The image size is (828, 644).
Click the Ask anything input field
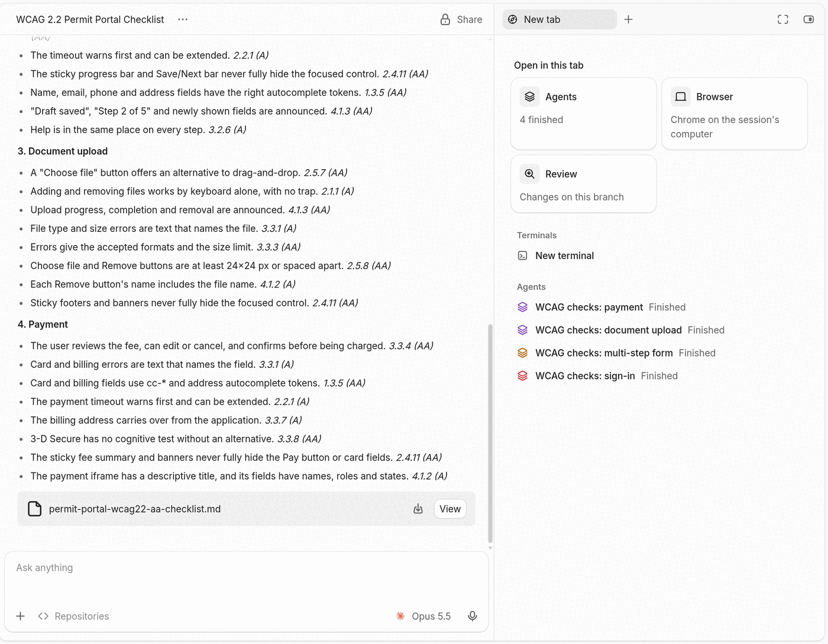[246, 568]
